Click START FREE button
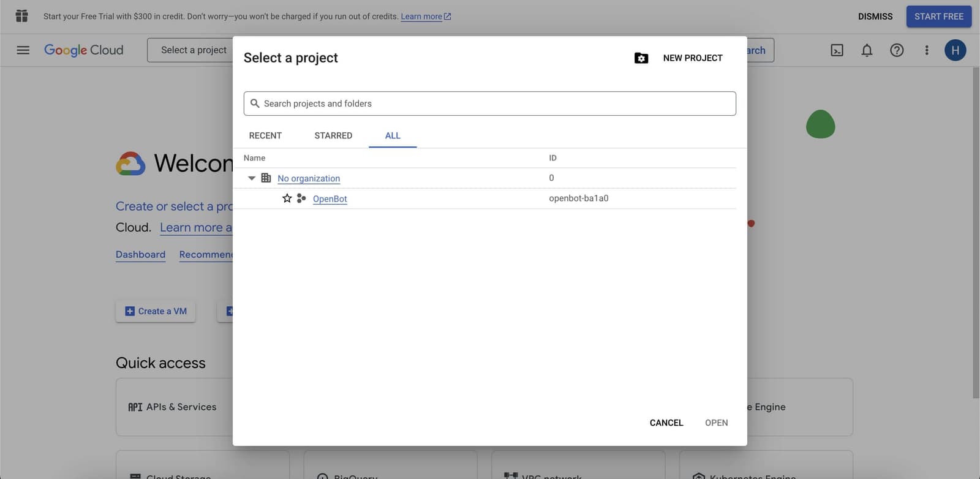 tap(939, 17)
